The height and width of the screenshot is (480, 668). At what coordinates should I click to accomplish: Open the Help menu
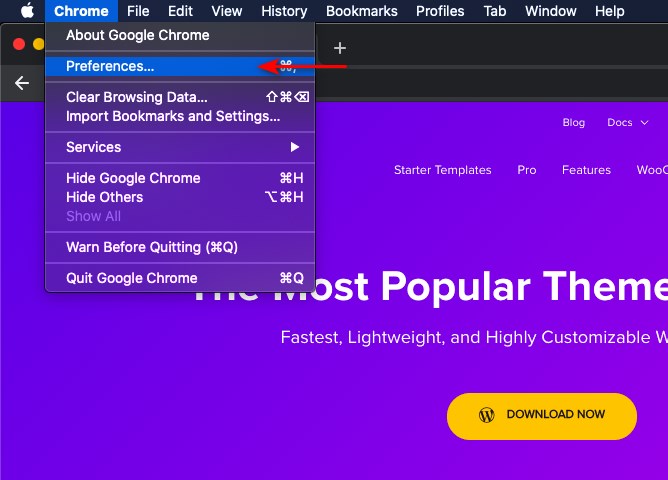tap(610, 11)
